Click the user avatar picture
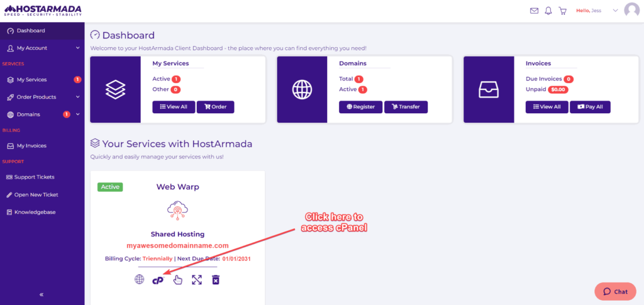Image resolution: width=644 pixels, height=305 pixels. (x=631, y=10)
